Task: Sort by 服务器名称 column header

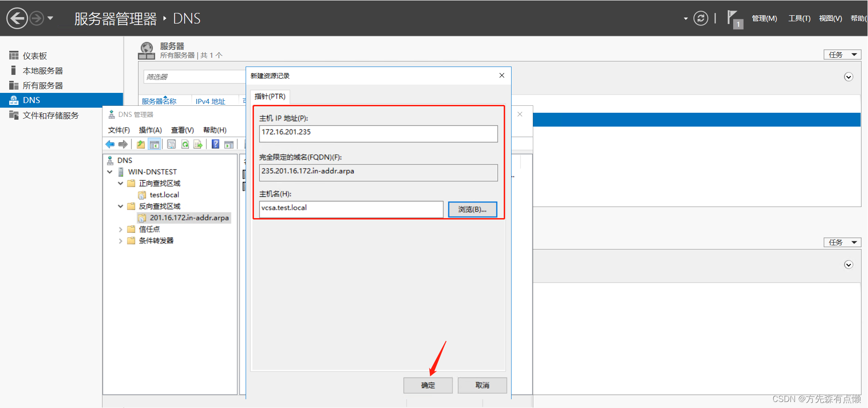Action: click(159, 101)
